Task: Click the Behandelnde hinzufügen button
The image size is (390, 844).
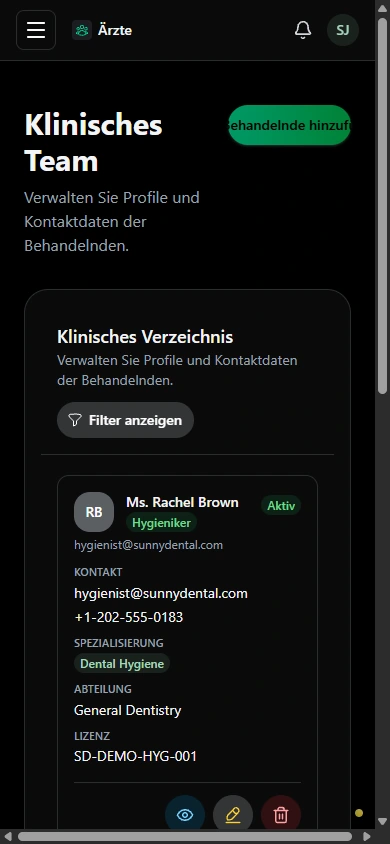Action: [x=289, y=125]
